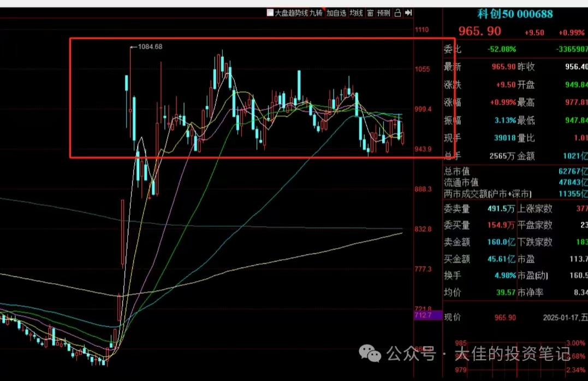
Task: Click 加自选 to add to watchlist
Action: [x=336, y=13]
